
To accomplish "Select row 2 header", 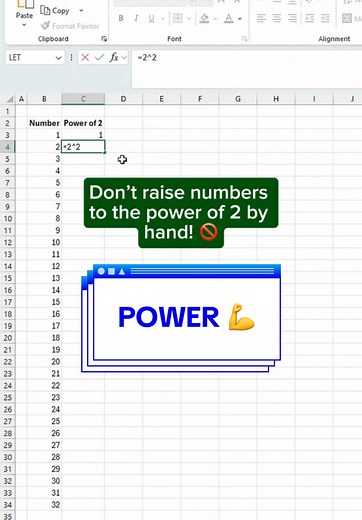I will click(x=8, y=123).
